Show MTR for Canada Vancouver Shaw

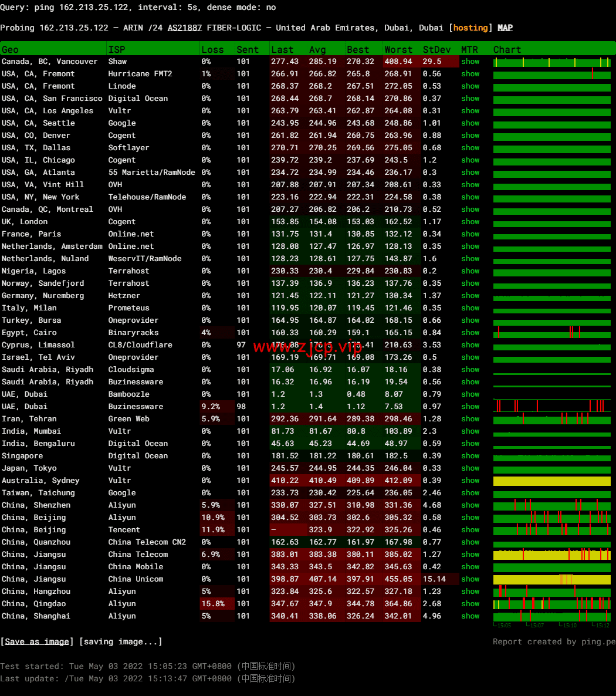470,61
